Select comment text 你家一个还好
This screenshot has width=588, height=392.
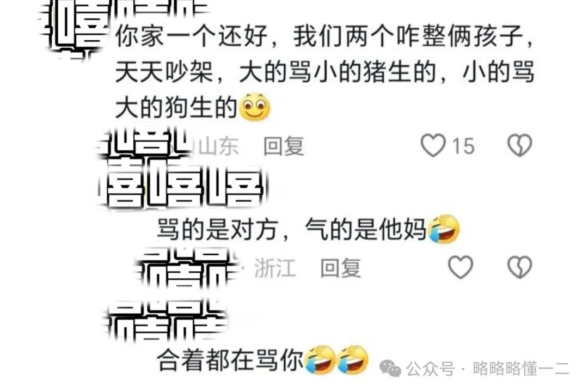pos(192,36)
